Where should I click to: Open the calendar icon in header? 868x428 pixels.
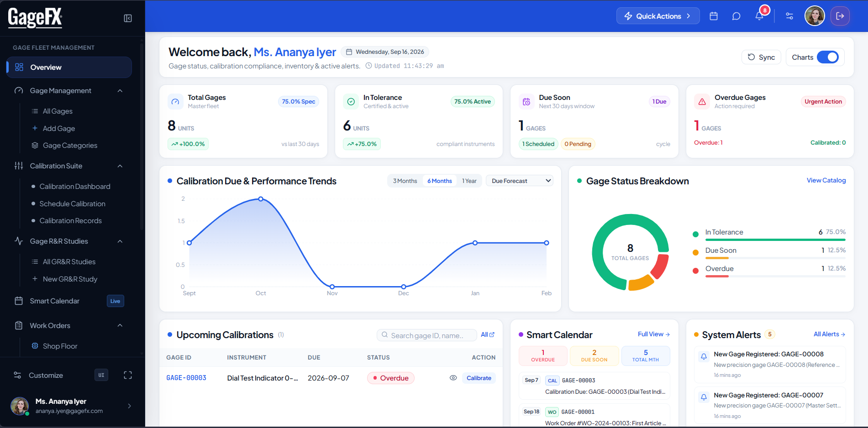tap(714, 16)
